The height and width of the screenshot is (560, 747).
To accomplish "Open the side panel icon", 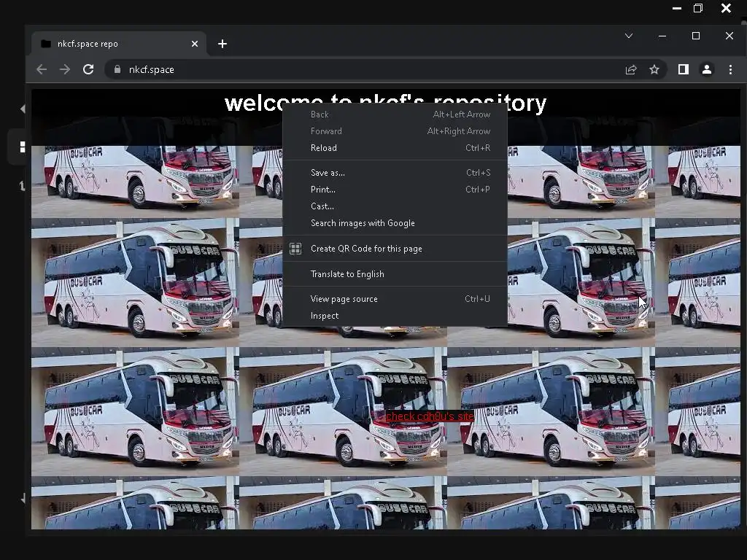I will (x=683, y=69).
